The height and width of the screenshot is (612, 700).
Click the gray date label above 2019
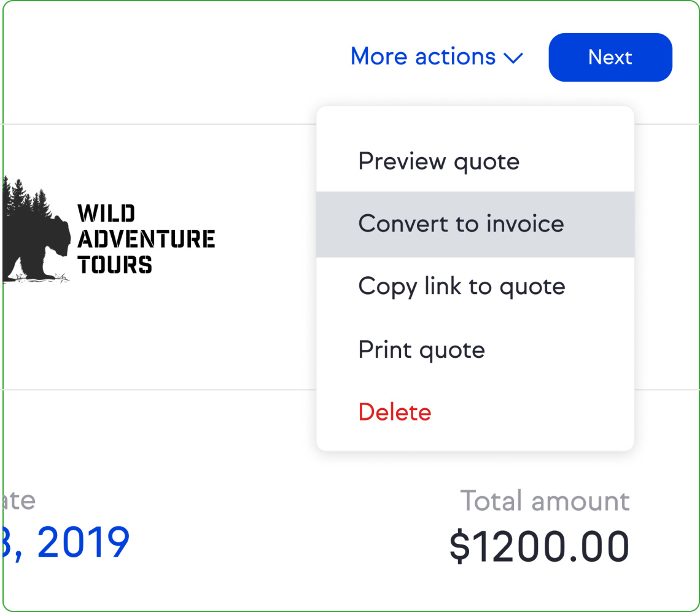click(x=19, y=501)
